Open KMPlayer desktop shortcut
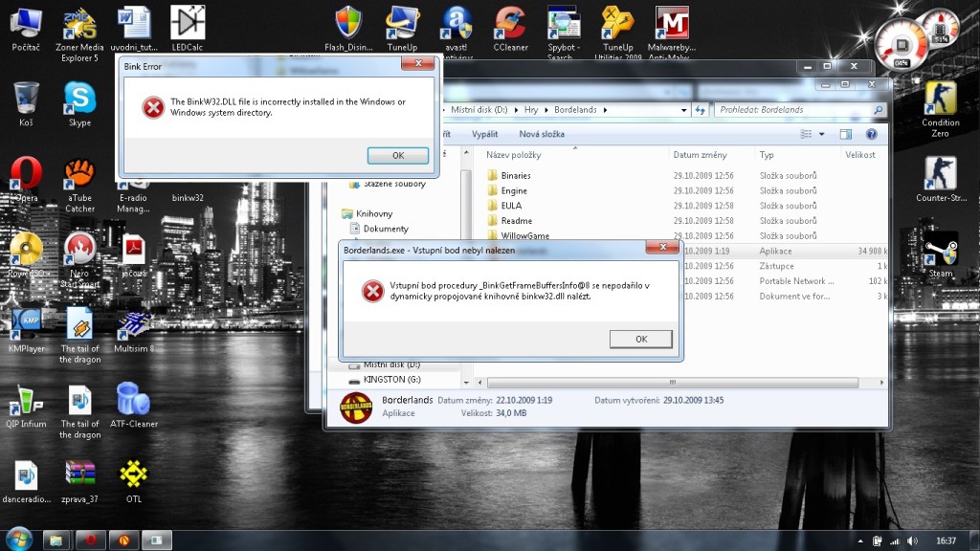The image size is (980, 551). (26, 331)
